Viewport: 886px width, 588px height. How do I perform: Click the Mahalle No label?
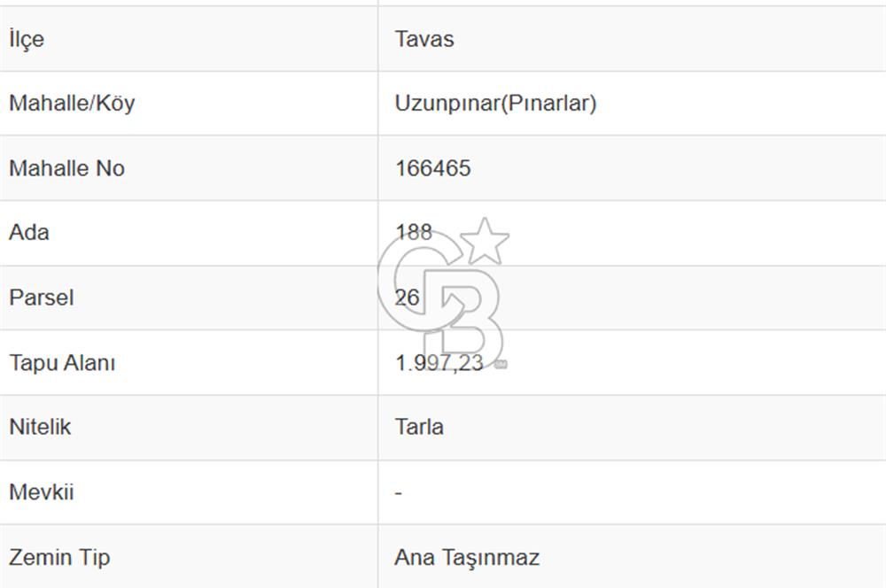pyautogui.click(x=66, y=168)
